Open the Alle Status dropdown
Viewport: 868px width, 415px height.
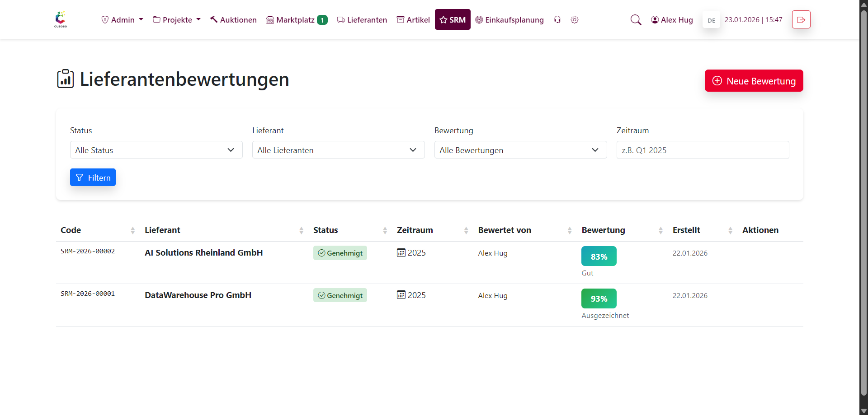pyautogui.click(x=156, y=149)
